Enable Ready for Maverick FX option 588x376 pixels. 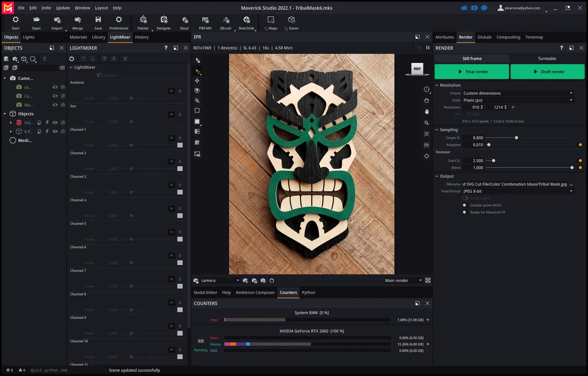coord(465,212)
